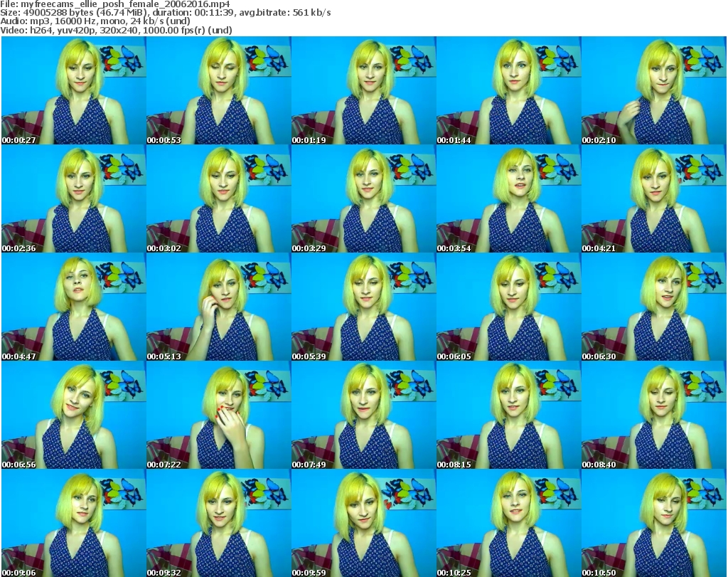Click the 'Size: 49005288 bytes' info line
The width and height of the screenshot is (728, 577).
click(165, 13)
